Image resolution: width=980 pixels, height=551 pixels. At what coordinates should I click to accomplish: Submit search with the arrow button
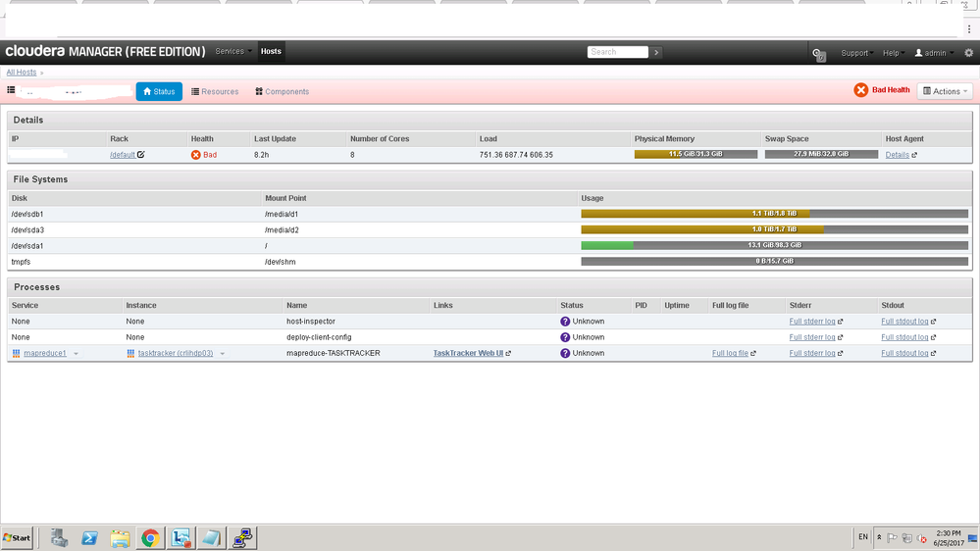coord(656,52)
